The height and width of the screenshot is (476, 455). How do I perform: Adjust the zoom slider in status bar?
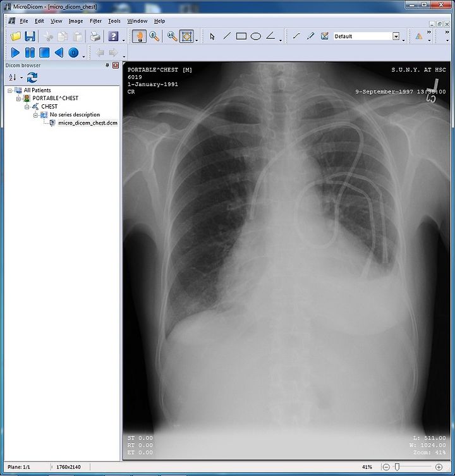(397, 467)
